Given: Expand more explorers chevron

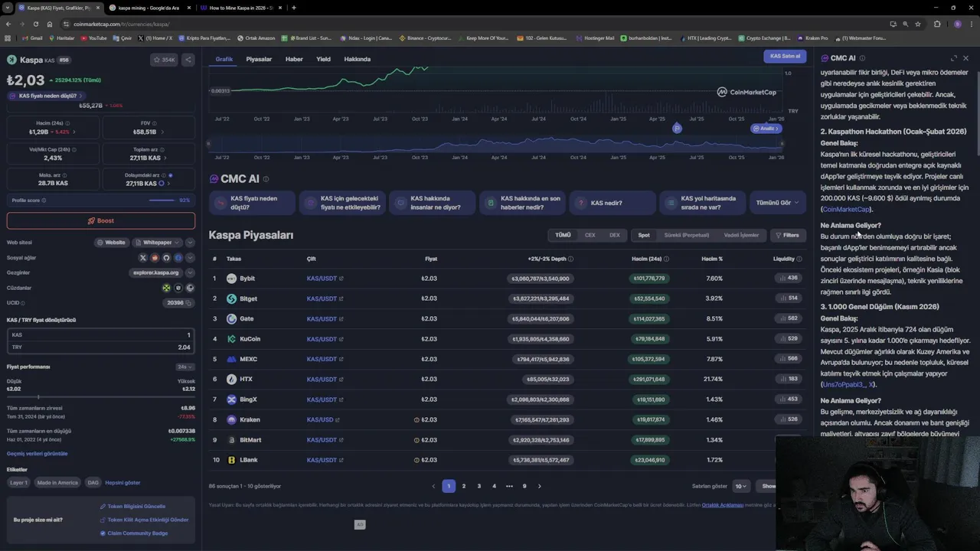Looking at the screenshot, I should coord(190,272).
